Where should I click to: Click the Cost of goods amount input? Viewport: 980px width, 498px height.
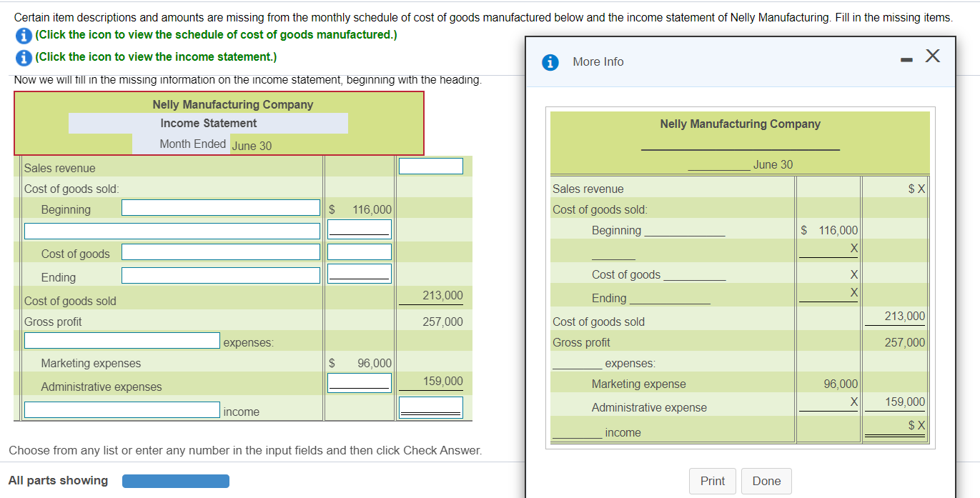coord(360,251)
